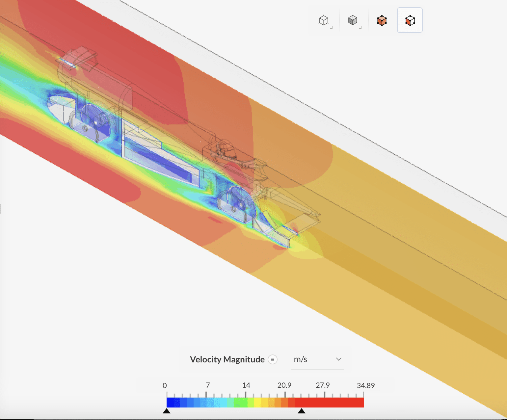Click the 14 tick label on legend
Screen dimensions: 507x420
pyautogui.click(x=246, y=385)
